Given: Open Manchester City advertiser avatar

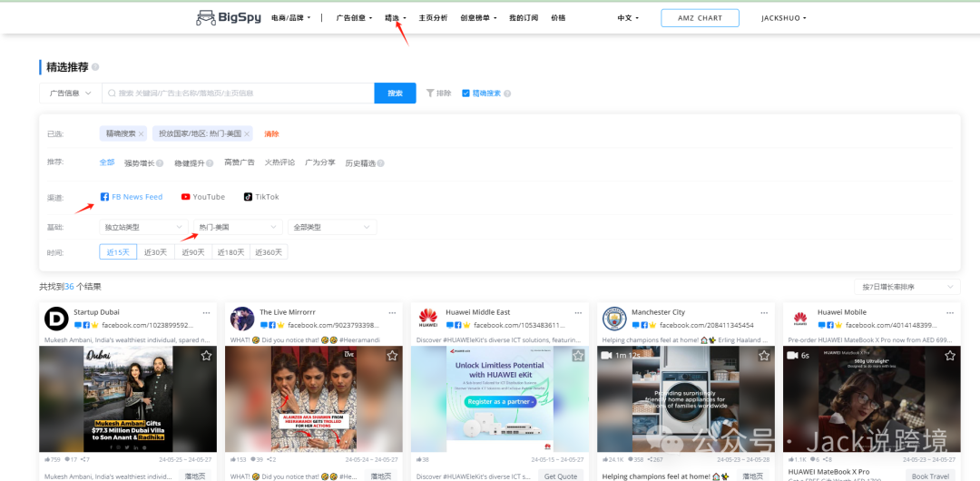Looking at the screenshot, I should (x=614, y=319).
